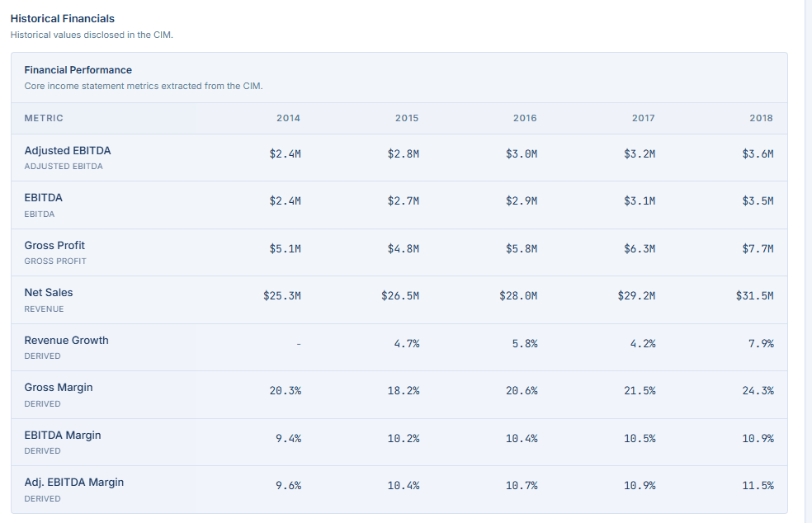The width and height of the screenshot is (812, 523).
Task: Click Revenue Growth 2018 value 7.9%
Action: pos(761,343)
